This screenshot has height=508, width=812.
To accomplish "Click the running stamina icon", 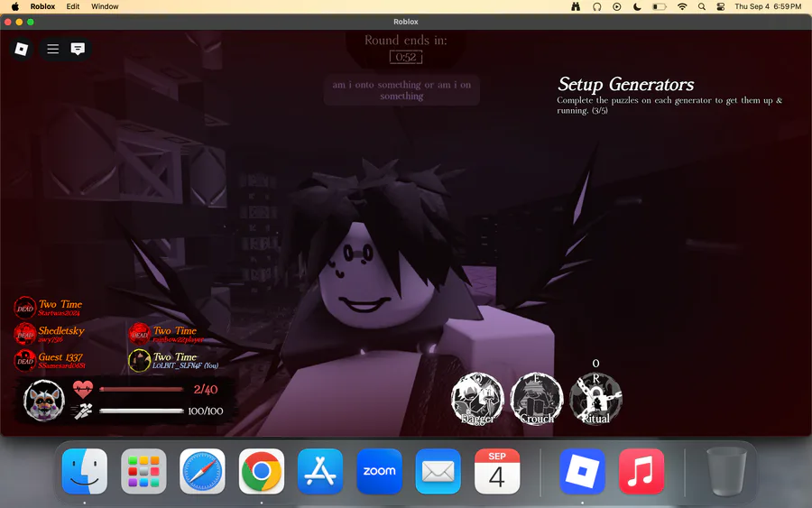I will 83,411.
